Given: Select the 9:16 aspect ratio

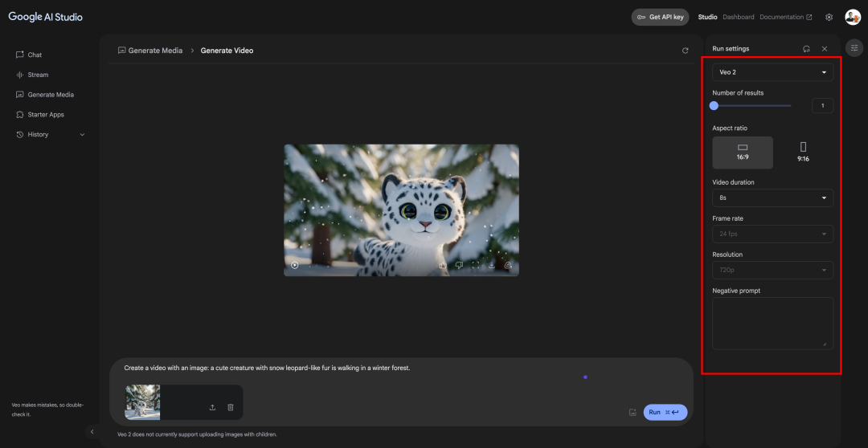Looking at the screenshot, I should tap(803, 152).
